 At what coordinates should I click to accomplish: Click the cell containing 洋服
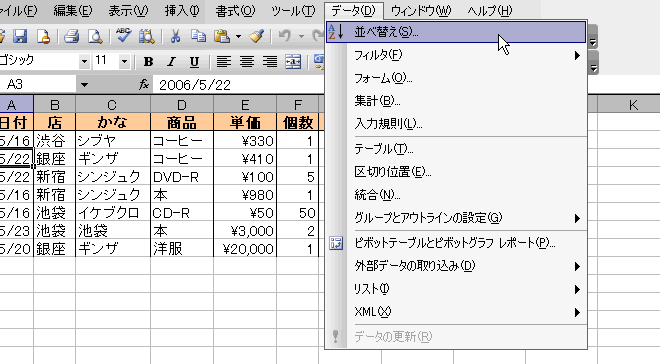(182, 249)
